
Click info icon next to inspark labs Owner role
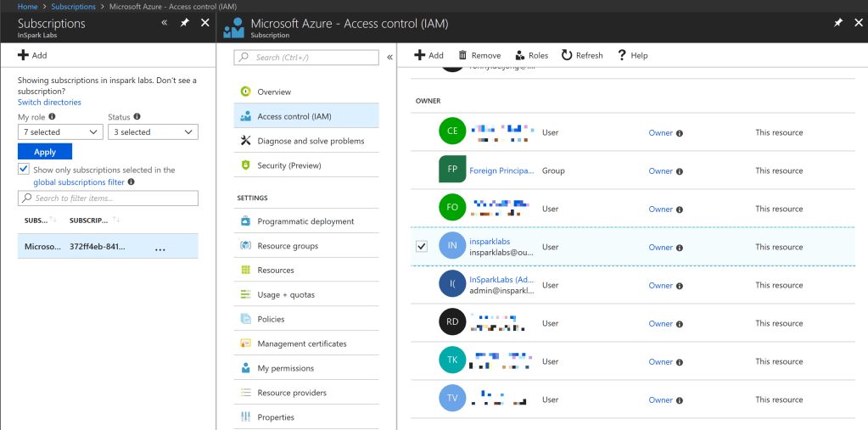(x=680, y=248)
